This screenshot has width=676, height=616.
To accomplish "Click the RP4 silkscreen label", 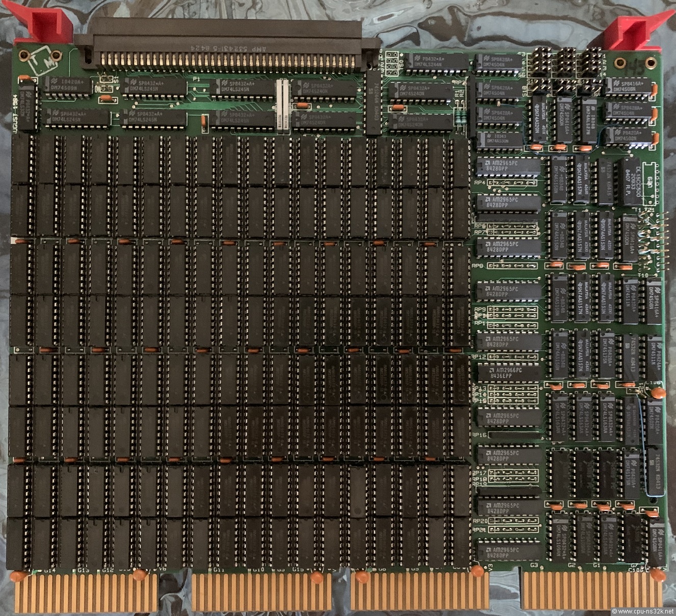I will click(x=479, y=183).
